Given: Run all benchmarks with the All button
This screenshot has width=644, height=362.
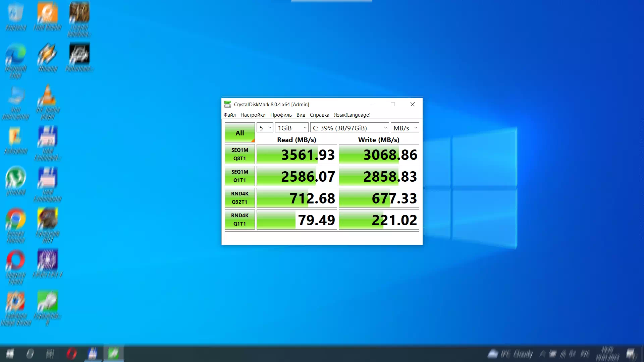Looking at the screenshot, I should click(239, 133).
